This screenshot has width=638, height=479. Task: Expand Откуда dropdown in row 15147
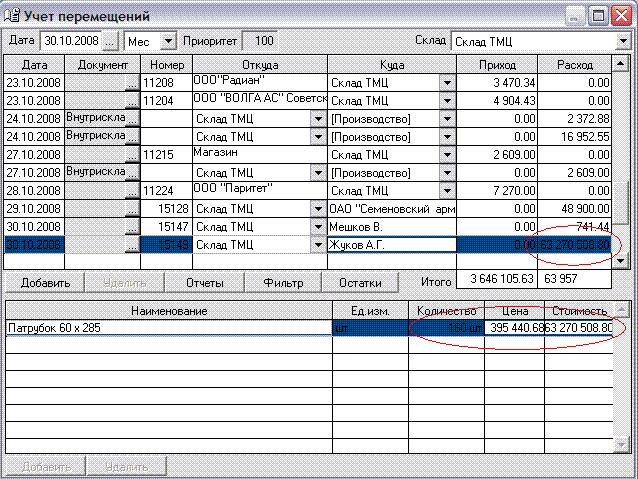(x=318, y=227)
